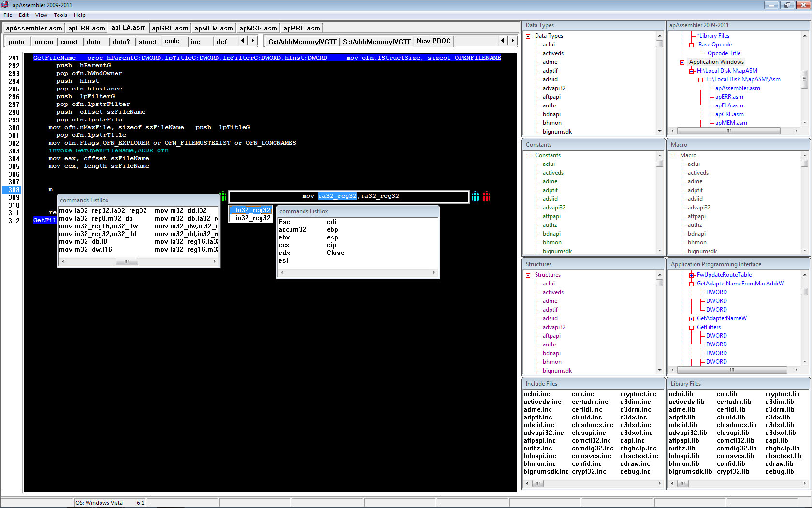Switch to the apGRF.asm tab
Screen dimensions: 812x508
point(170,28)
